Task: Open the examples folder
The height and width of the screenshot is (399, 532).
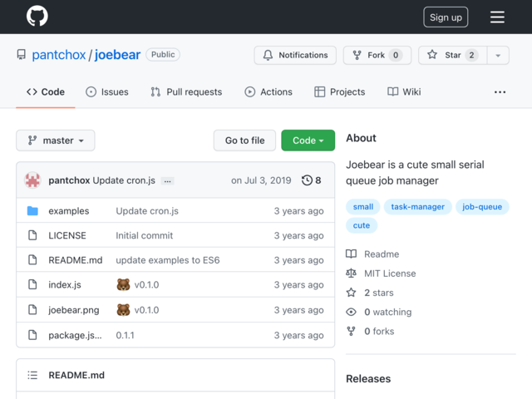Action: coord(69,211)
